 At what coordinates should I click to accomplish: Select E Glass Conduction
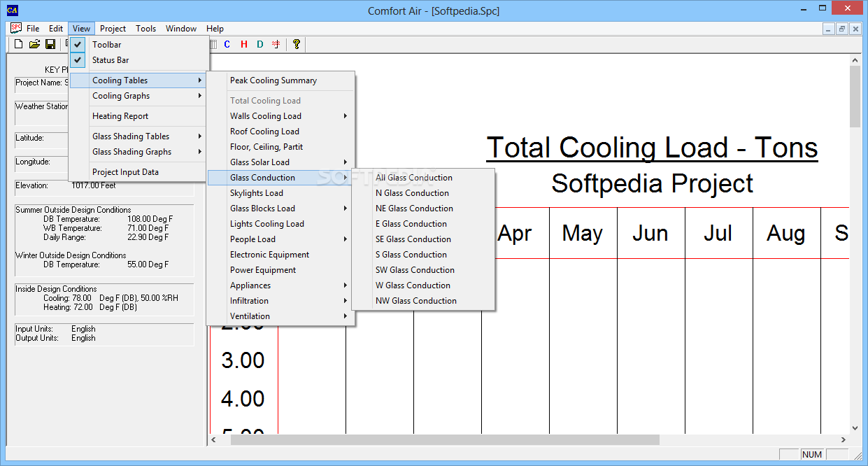click(423, 224)
